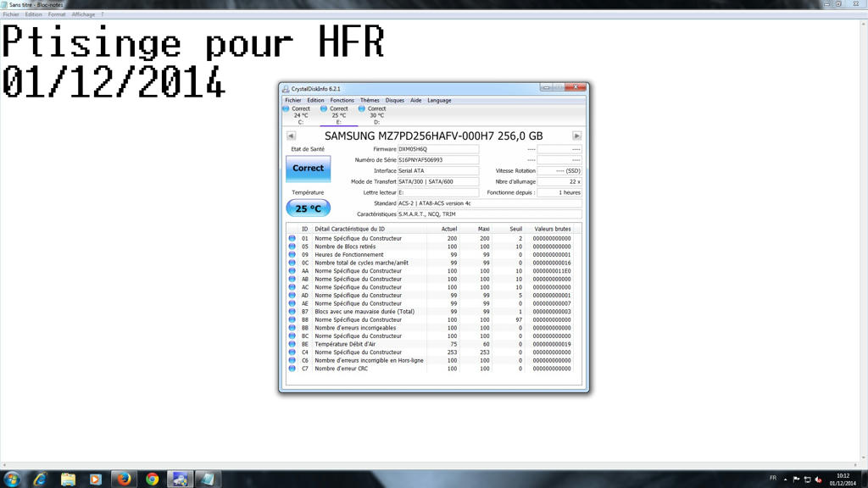
Task: Click the volume icon in system tray
Action: point(819,480)
